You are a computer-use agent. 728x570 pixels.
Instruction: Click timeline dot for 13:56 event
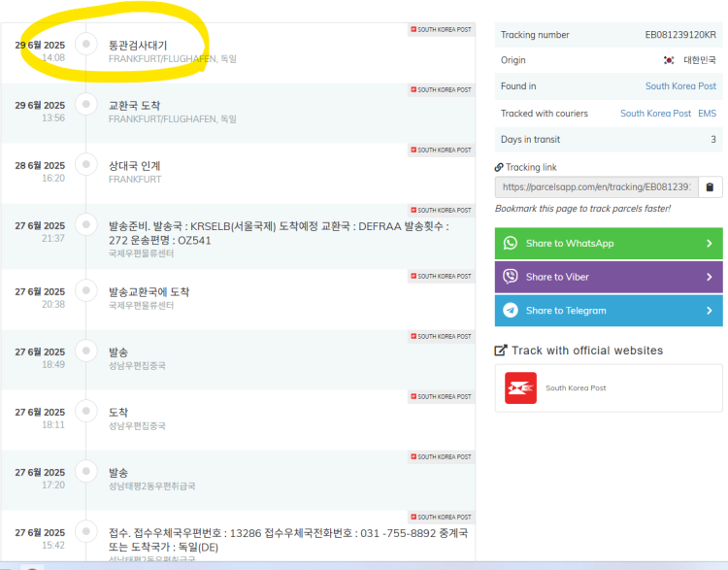point(85,104)
